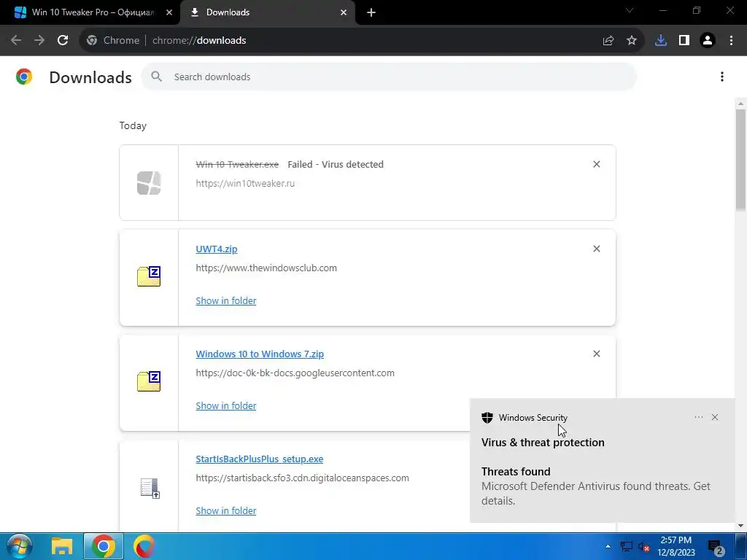The width and height of the screenshot is (747, 560).
Task: Show hidden system tray icons
Action: [608, 546]
